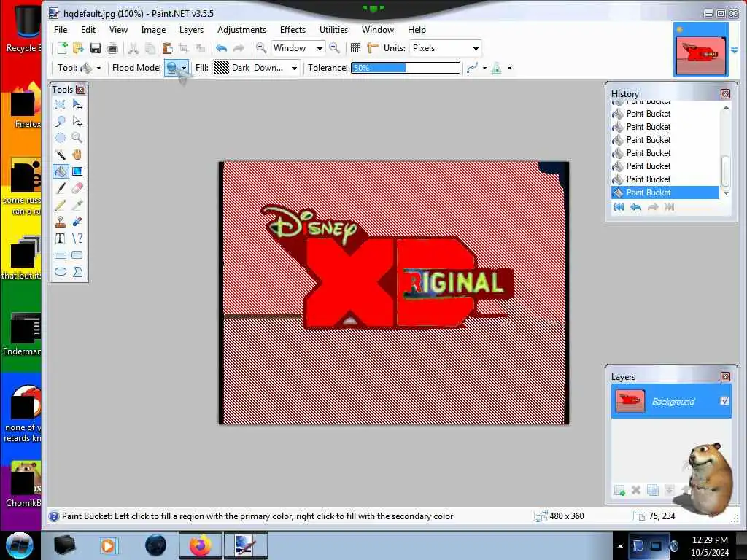
Task: Open the Edit menu
Action: [88, 29]
